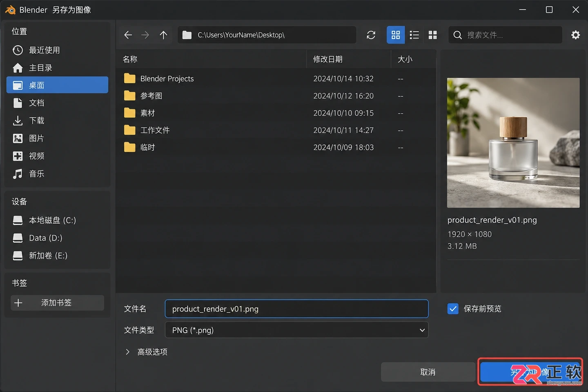Click the 添加书签 button

57,303
